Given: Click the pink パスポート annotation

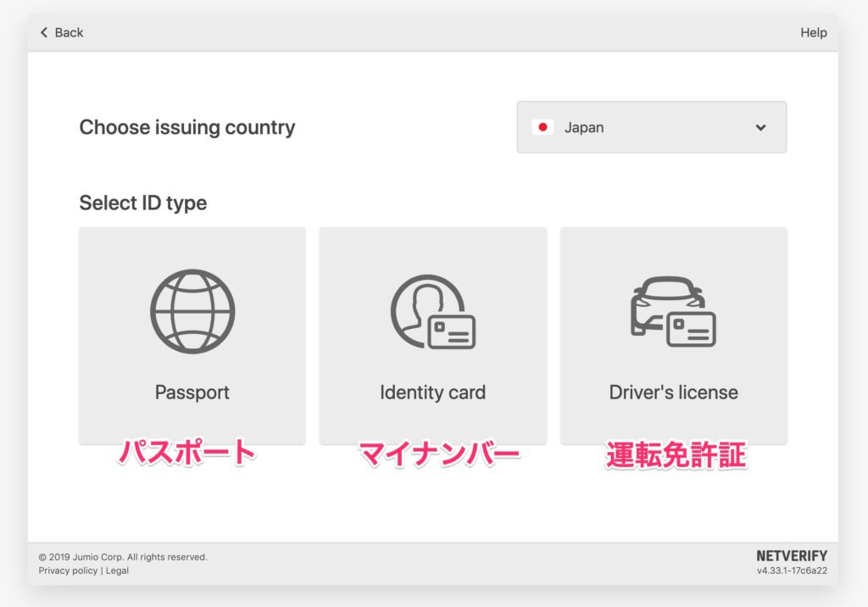Looking at the screenshot, I should tap(186, 454).
